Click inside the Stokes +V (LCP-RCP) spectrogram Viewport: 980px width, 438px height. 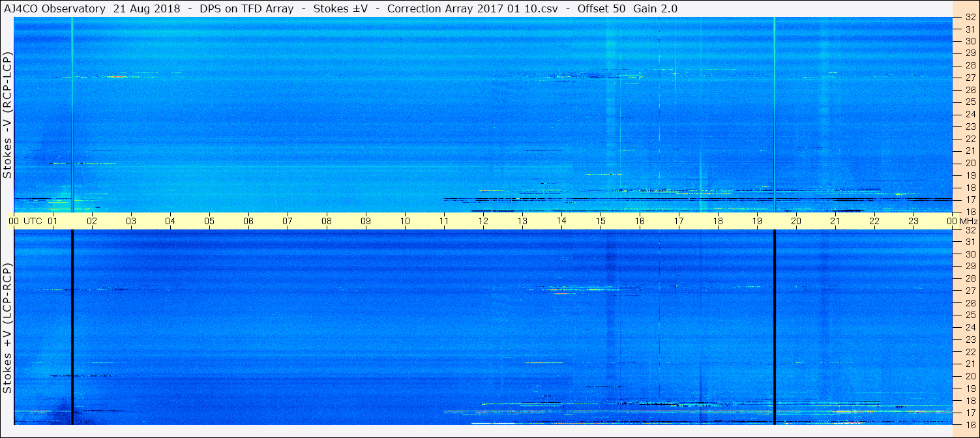[483, 327]
